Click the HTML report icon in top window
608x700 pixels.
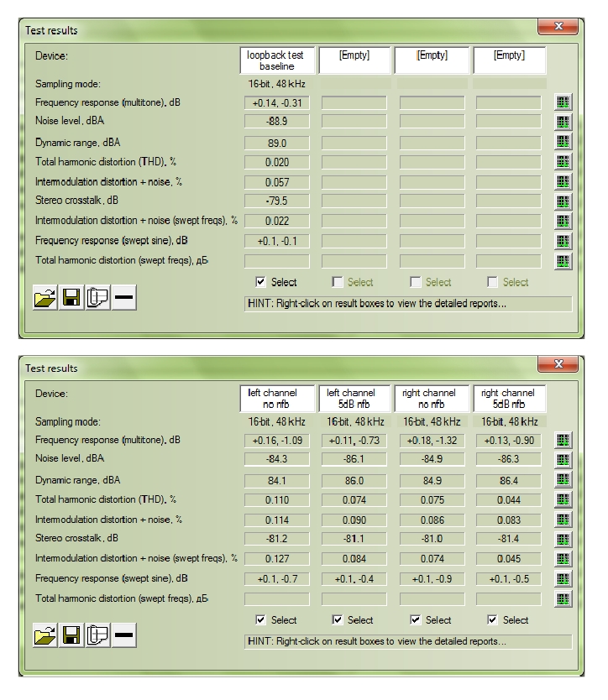(x=97, y=297)
